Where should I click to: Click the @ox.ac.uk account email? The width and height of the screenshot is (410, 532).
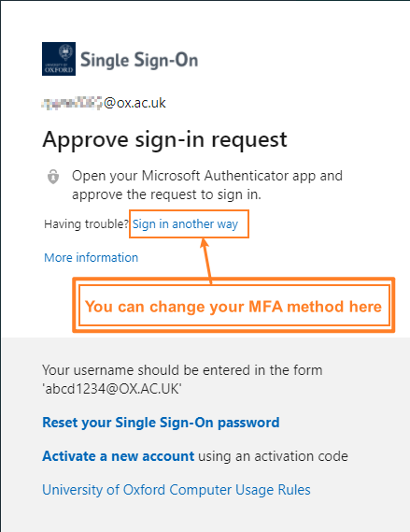(x=104, y=103)
